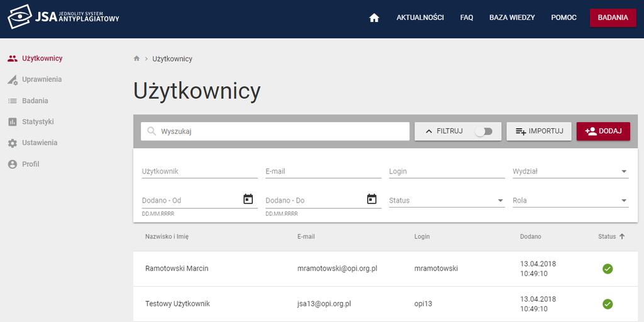The height and width of the screenshot is (322, 644).
Task: Click the Ustawienia gear icon in sidebar
Action: pos(13,143)
